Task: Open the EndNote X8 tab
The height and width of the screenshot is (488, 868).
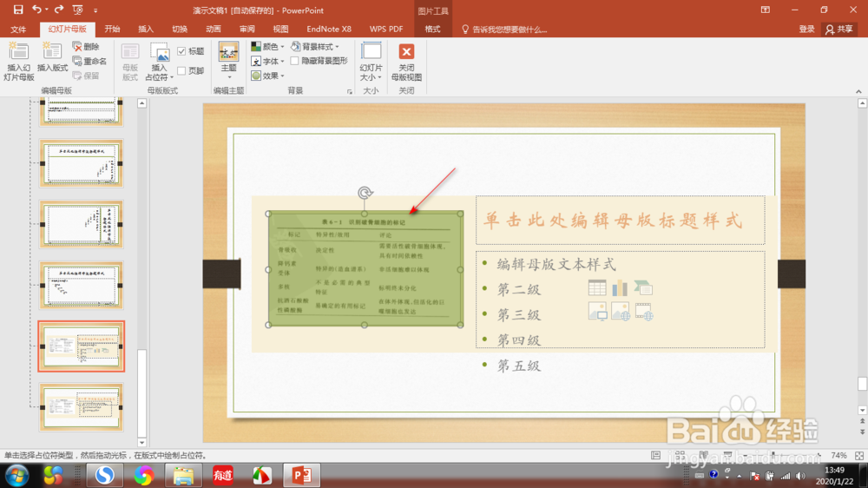Action: tap(329, 30)
